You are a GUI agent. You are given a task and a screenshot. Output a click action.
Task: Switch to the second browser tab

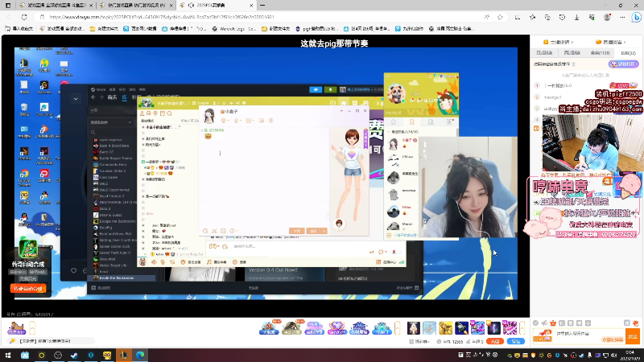point(136,6)
